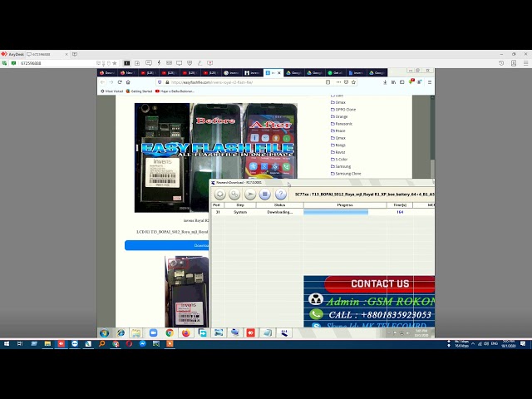Open the Firefox downloads arrow icon
The height and width of the screenshot is (399, 532).
(385, 82)
